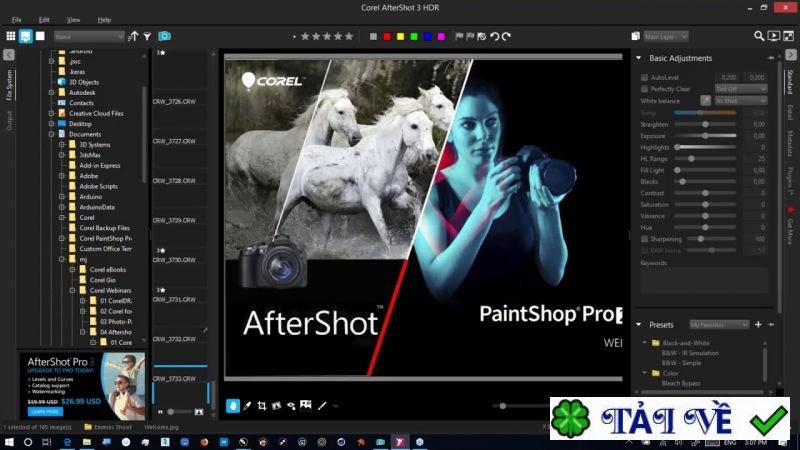The image size is (800, 450).
Task: Open the filter funnel tool
Action: (x=147, y=36)
